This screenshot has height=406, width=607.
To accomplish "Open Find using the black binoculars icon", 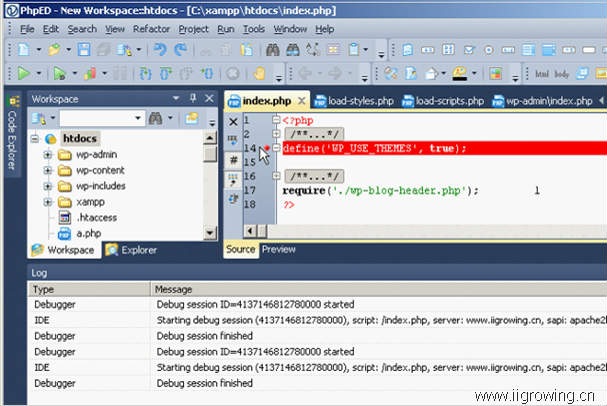I will click(x=273, y=50).
